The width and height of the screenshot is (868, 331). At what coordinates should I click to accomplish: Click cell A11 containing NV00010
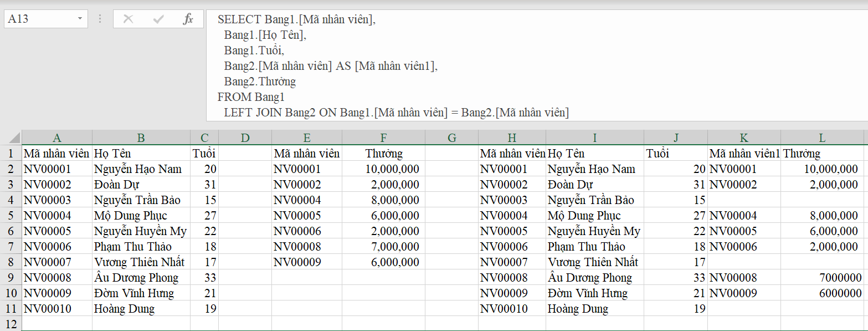(x=57, y=309)
